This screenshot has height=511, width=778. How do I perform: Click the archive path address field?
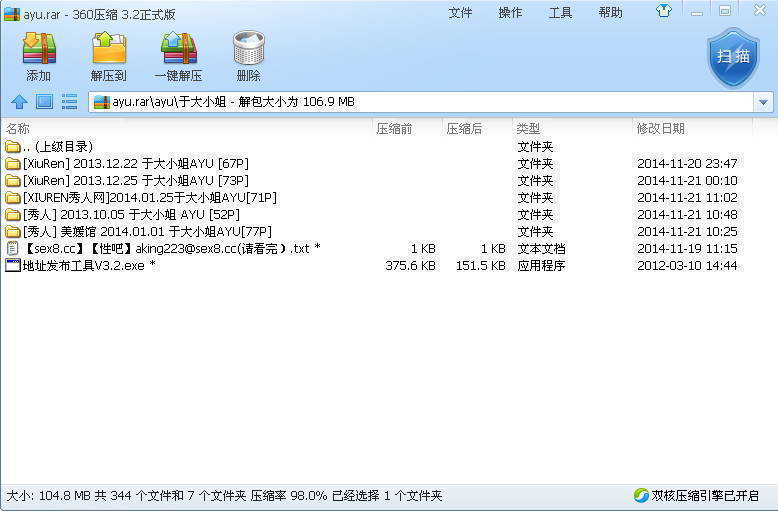pos(421,102)
